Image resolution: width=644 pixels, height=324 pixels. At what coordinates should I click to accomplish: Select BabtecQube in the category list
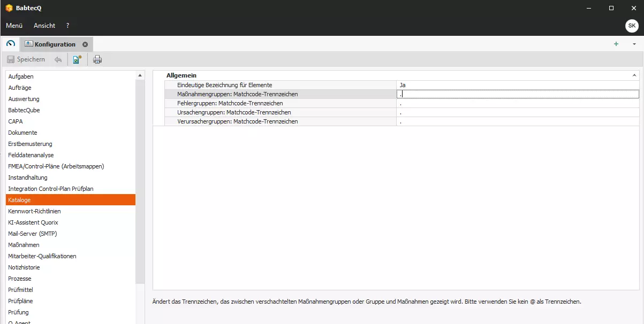point(71,110)
